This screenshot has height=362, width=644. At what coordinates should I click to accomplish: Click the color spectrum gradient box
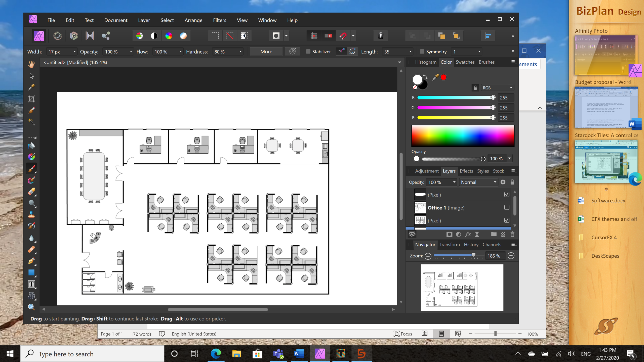point(463,136)
